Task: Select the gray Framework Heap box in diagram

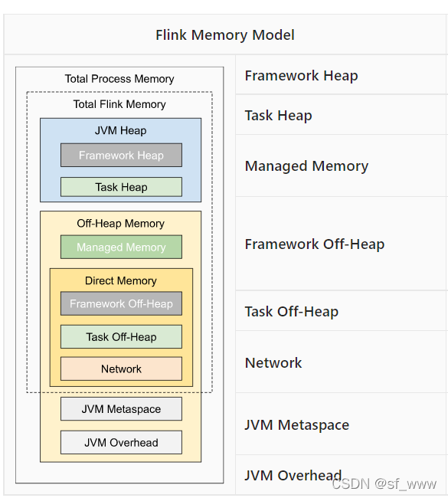Action: pos(121,156)
